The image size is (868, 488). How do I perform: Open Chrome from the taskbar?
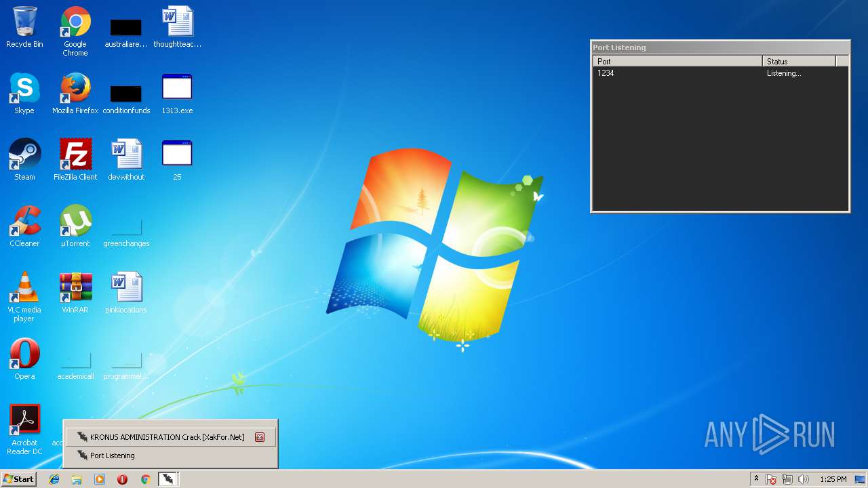[x=145, y=479]
